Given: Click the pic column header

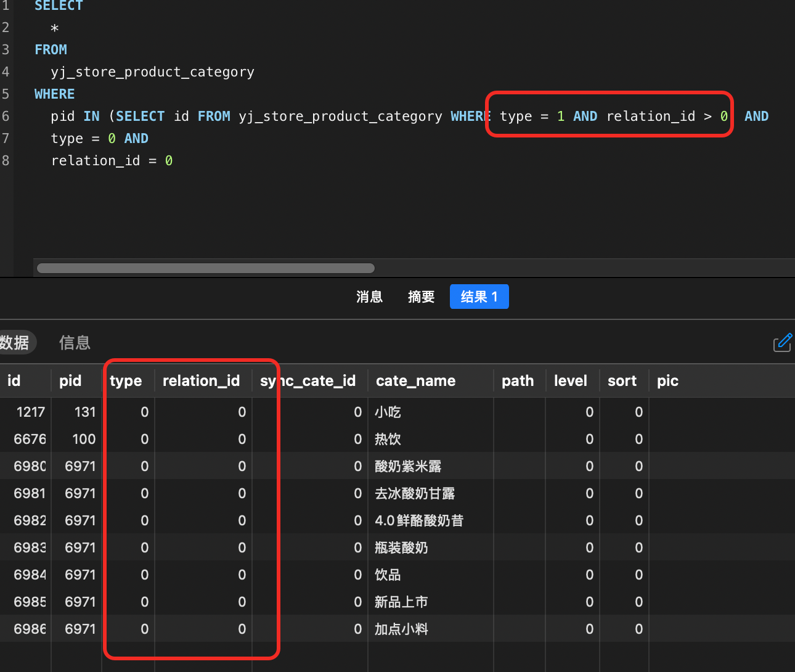Looking at the screenshot, I should [x=667, y=380].
